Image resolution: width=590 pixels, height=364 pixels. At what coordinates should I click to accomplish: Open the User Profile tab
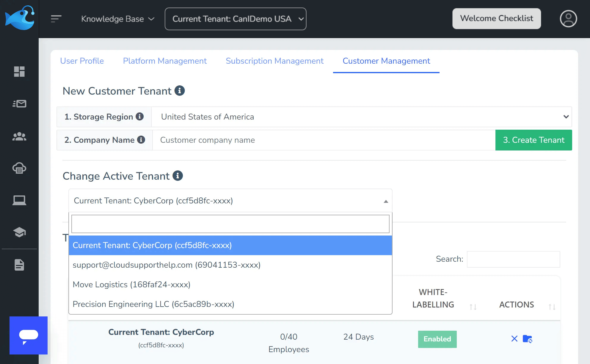tap(82, 61)
